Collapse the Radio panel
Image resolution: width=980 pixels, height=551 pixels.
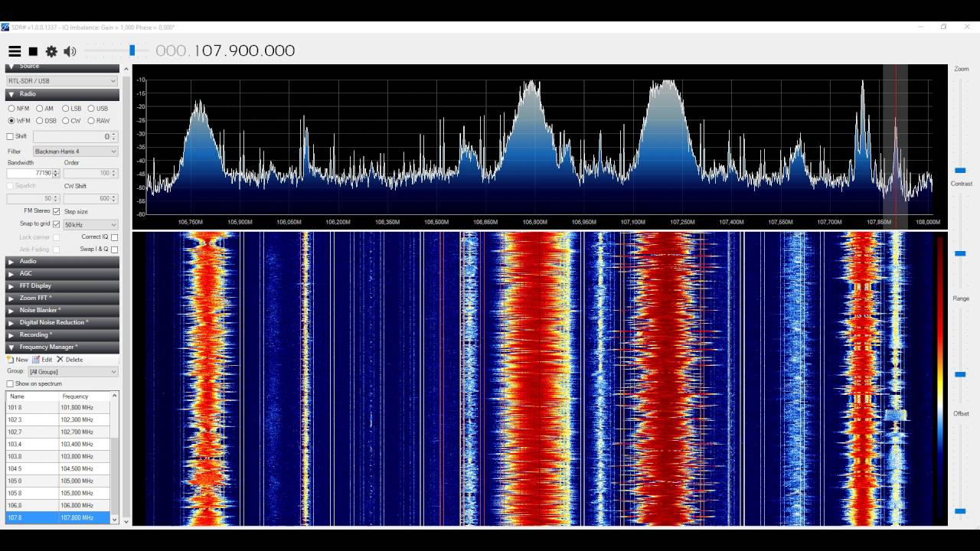[x=62, y=94]
